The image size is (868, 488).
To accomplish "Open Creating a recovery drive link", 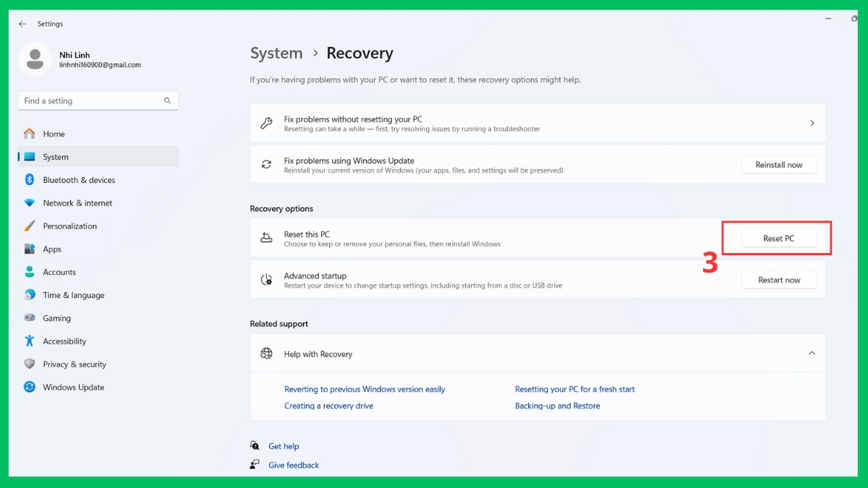I will [x=329, y=406].
